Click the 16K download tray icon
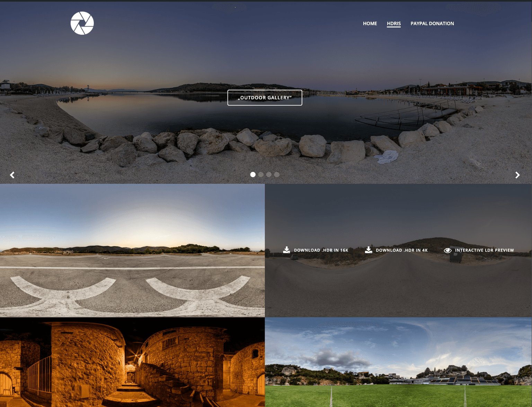 click(286, 250)
